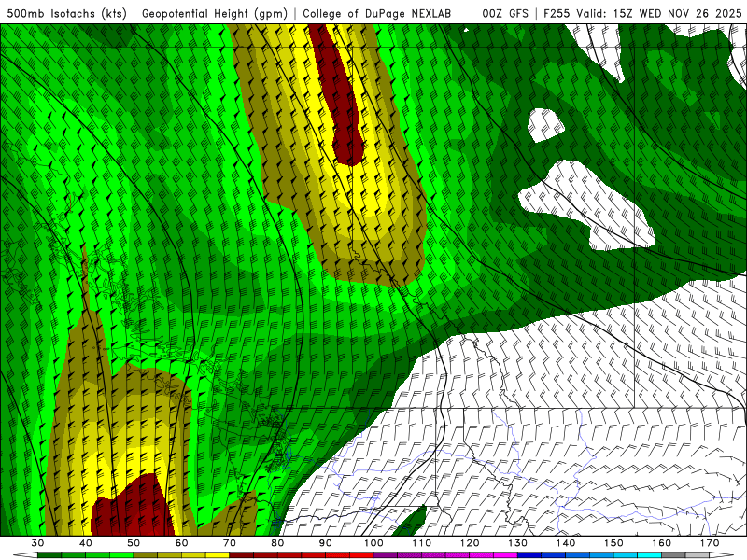The width and height of the screenshot is (747, 560).
Task: Click the "College of DuPage NEXLAB" label
Action: pos(377,13)
